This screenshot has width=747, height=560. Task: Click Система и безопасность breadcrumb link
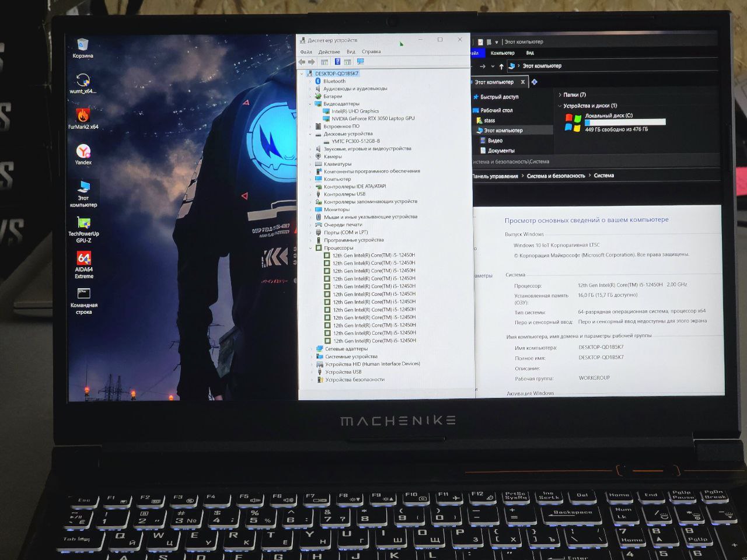[555, 176]
